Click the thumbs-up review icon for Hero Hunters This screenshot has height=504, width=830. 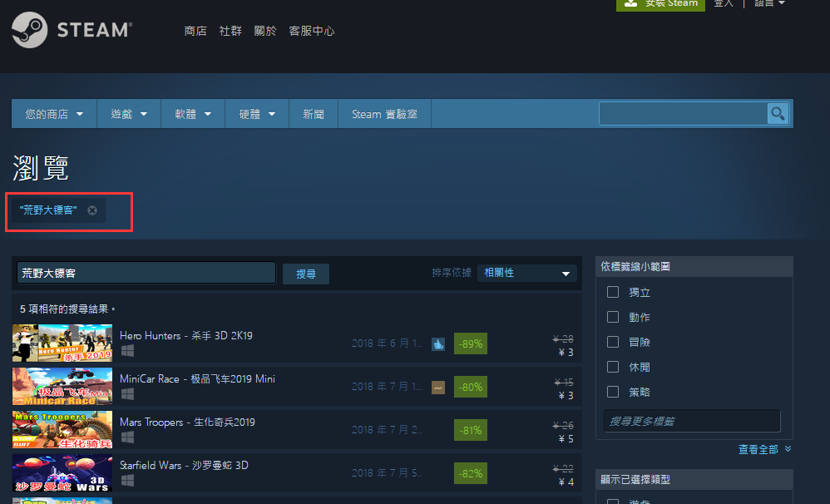[437, 344]
